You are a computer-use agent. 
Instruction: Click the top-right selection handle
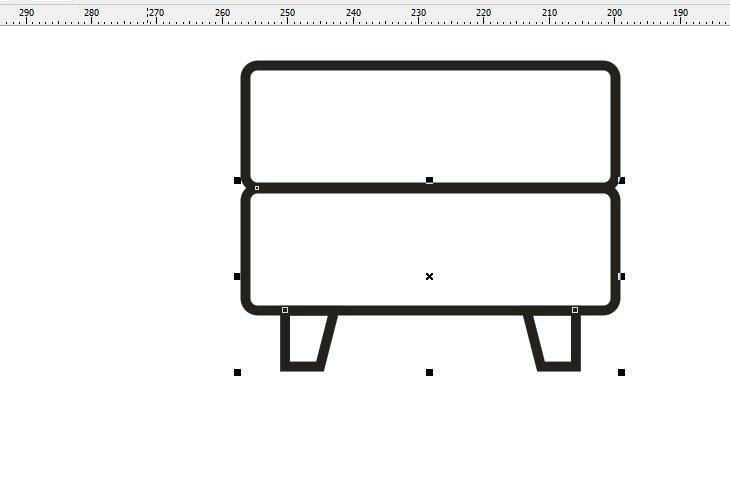(x=622, y=180)
